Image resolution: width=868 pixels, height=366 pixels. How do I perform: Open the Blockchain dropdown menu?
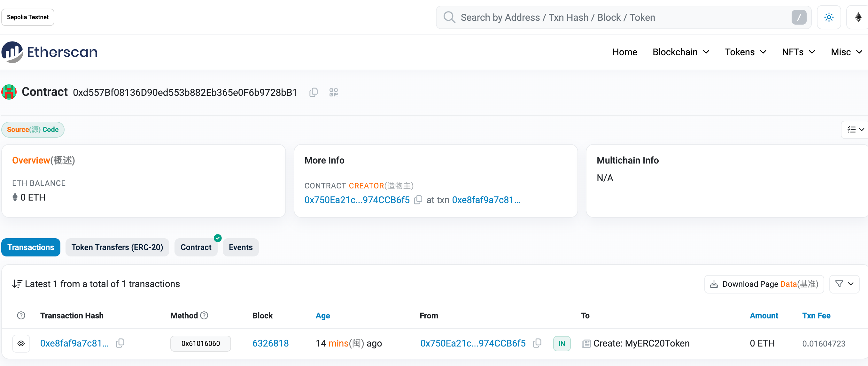681,52
